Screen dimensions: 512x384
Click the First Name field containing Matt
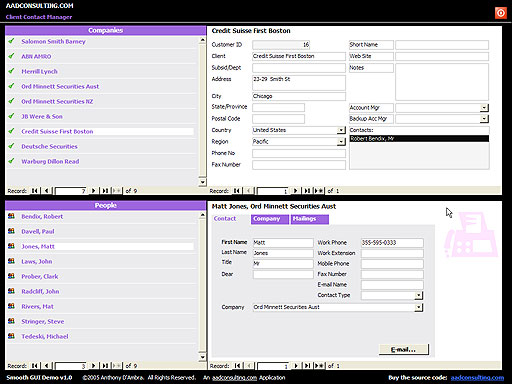click(283, 243)
